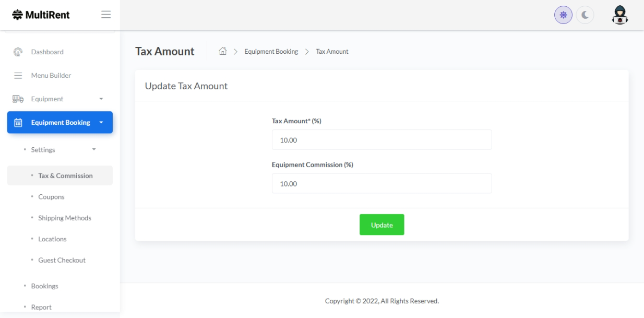Open Coupons settings page
644x318 pixels.
tap(51, 197)
